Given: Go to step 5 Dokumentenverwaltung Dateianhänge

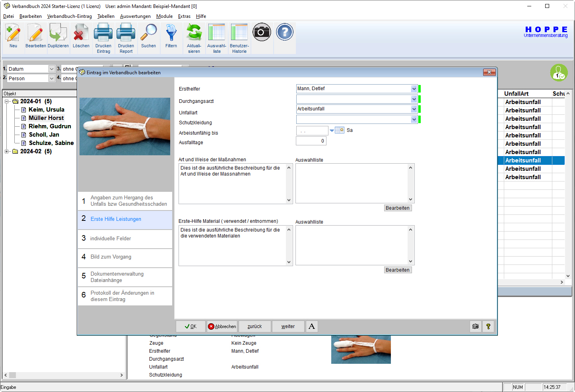Looking at the screenshot, I should pos(125,277).
